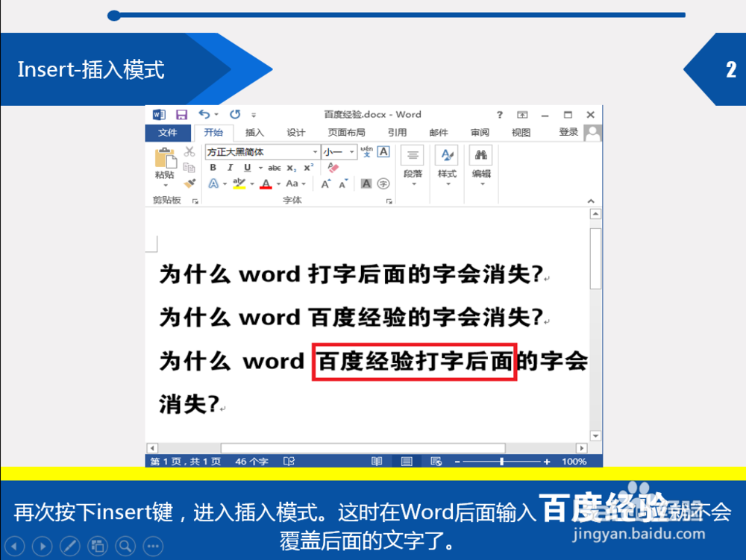Decrease font size with smaller A
The height and width of the screenshot is (560, 746).
tap(343, 183)
